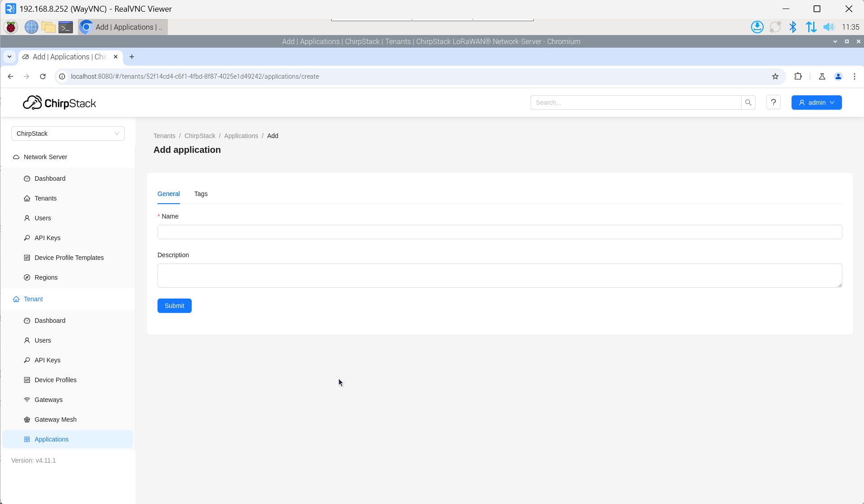
Task: Select the General tab
Action: tap(168, 194)
